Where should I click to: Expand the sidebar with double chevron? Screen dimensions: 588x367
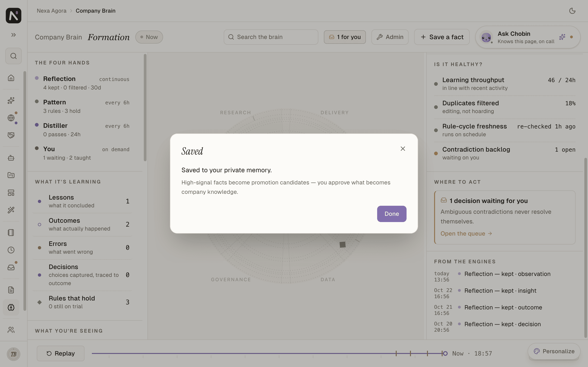point(13,35)
